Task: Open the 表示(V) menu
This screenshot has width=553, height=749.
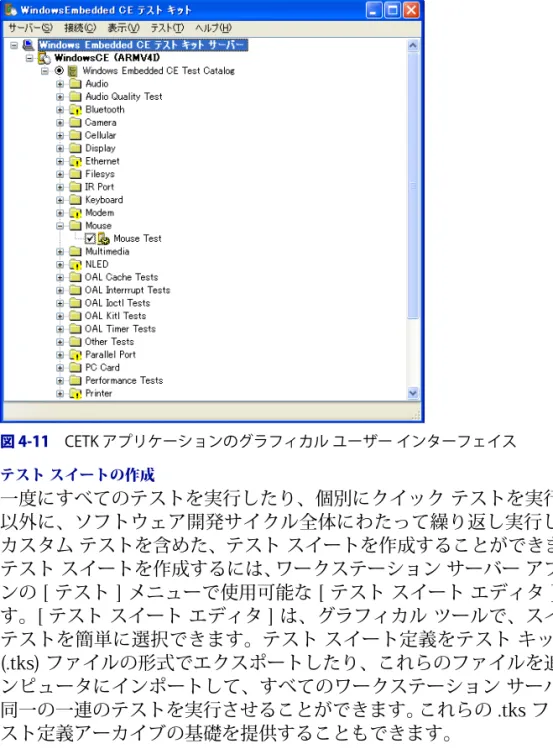Action: (123, 28)
